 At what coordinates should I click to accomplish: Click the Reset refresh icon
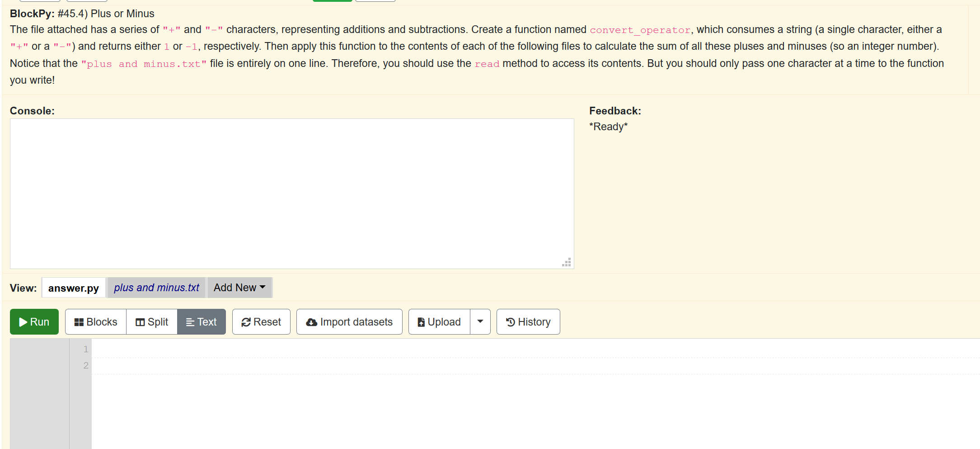(x=246, y=321)
